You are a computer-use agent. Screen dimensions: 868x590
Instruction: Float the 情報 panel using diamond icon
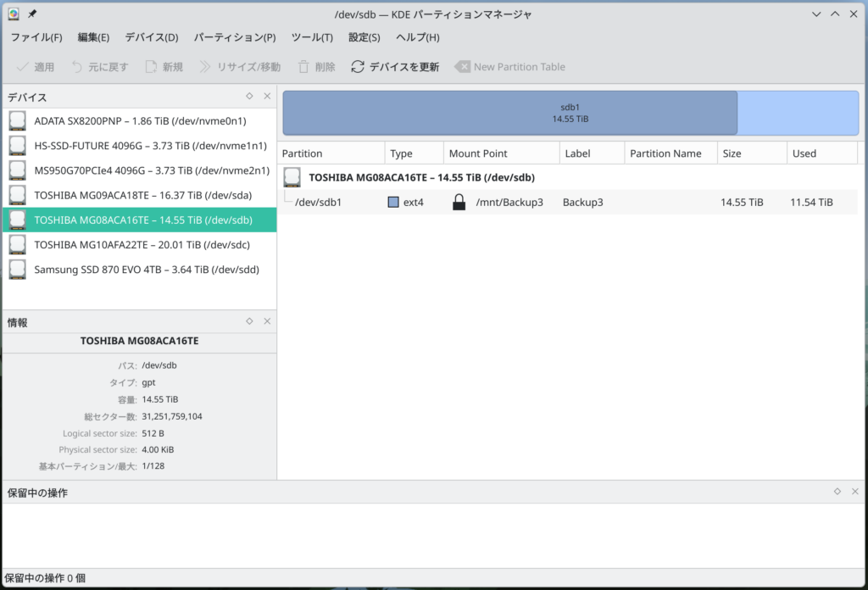click(x=249, y=321)
